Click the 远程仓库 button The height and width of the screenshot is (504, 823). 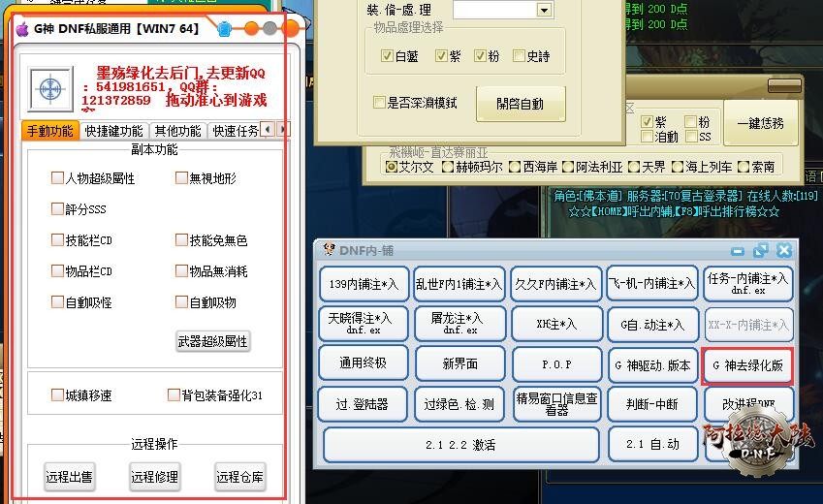coord(239,477)
